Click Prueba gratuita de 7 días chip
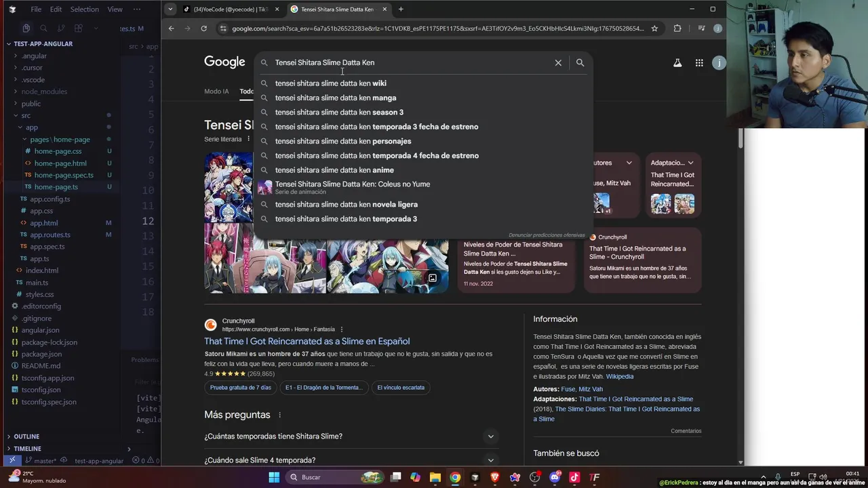 [x=241, y=388]
